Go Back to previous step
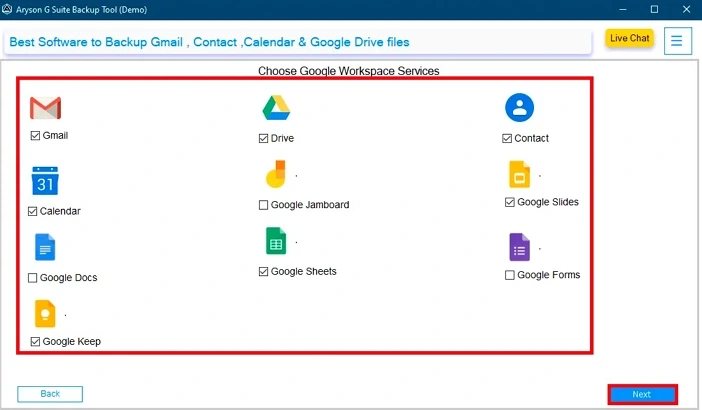 [50, 394]
